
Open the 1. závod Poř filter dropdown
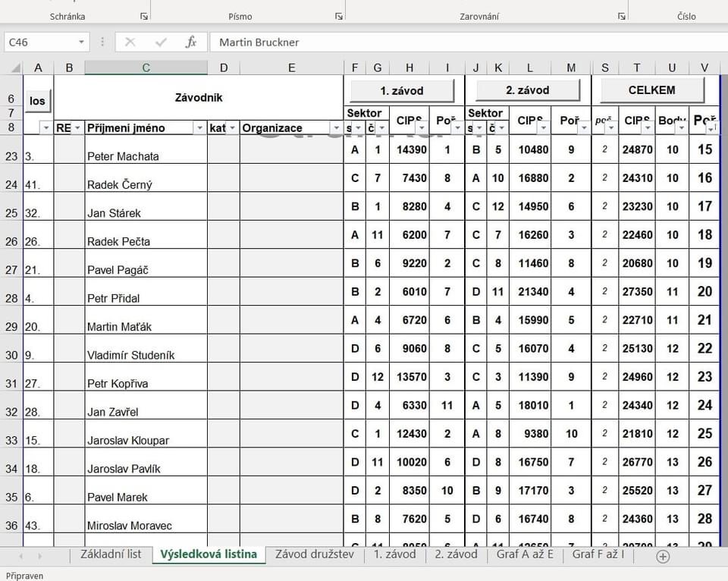pyautogui.click(x=458, y=127)
